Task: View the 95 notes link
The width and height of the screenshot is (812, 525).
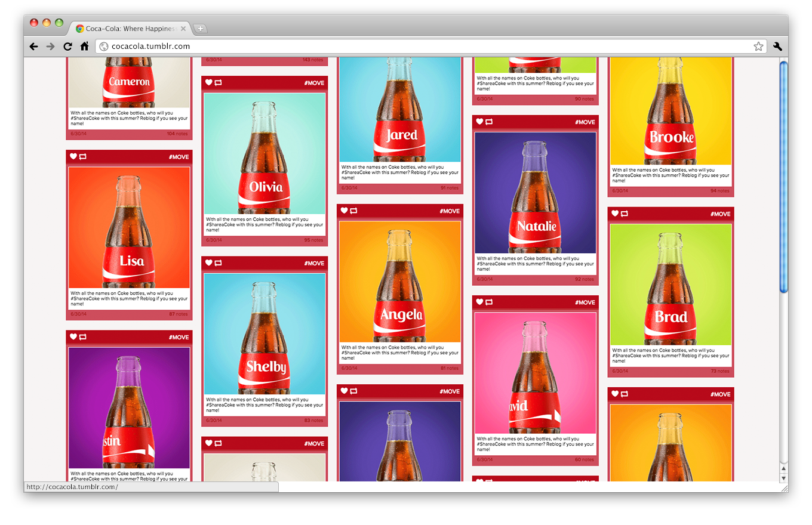Action: (x=314, y=240)
